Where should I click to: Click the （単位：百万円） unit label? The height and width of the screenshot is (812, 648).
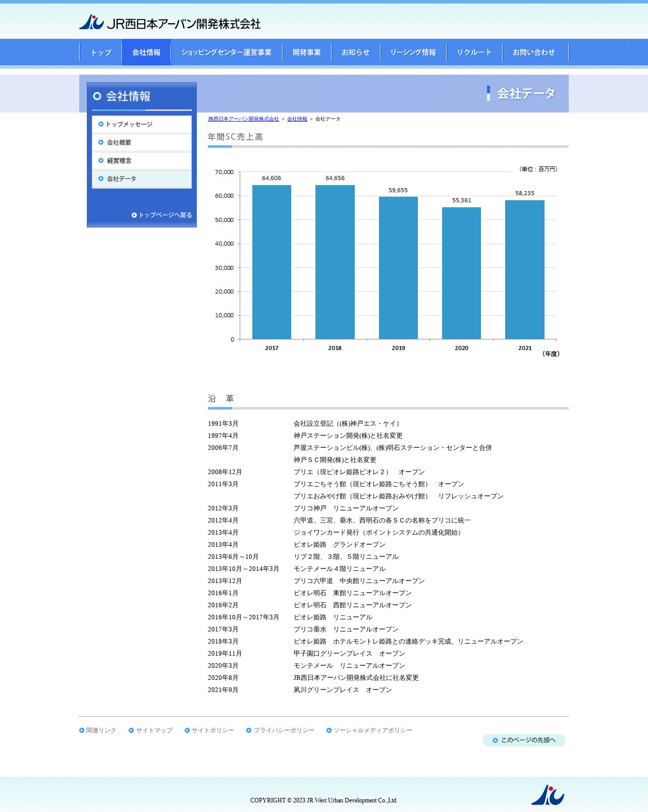(538, 169)
